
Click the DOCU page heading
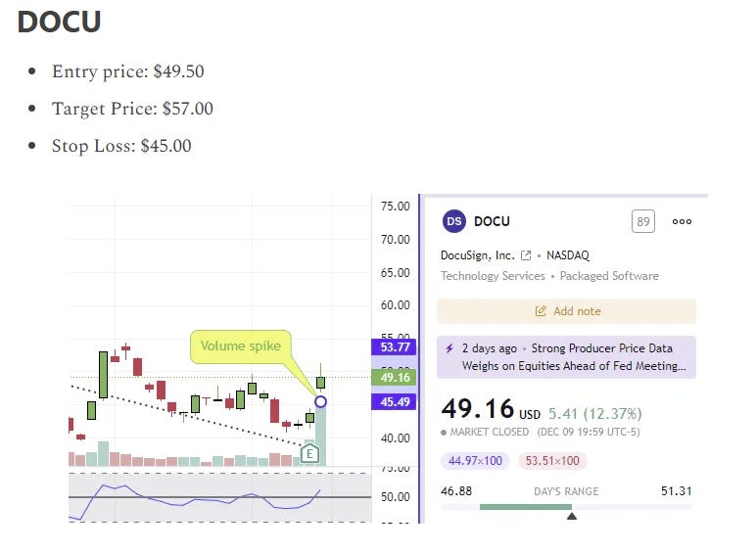click(x=60, y=22)
